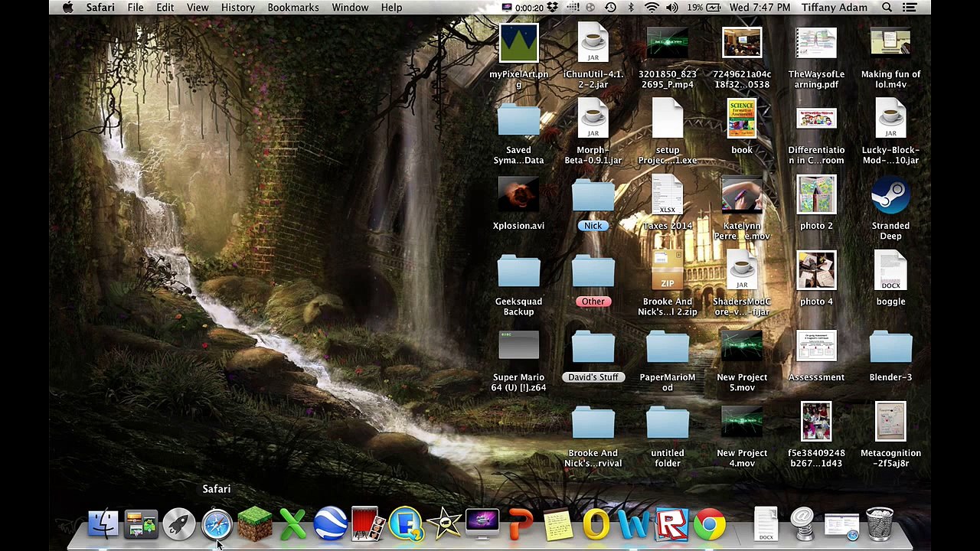Launch Minecraft grass block in dock
This screenshot has width=980, height=551.
[x=255, y=524]
